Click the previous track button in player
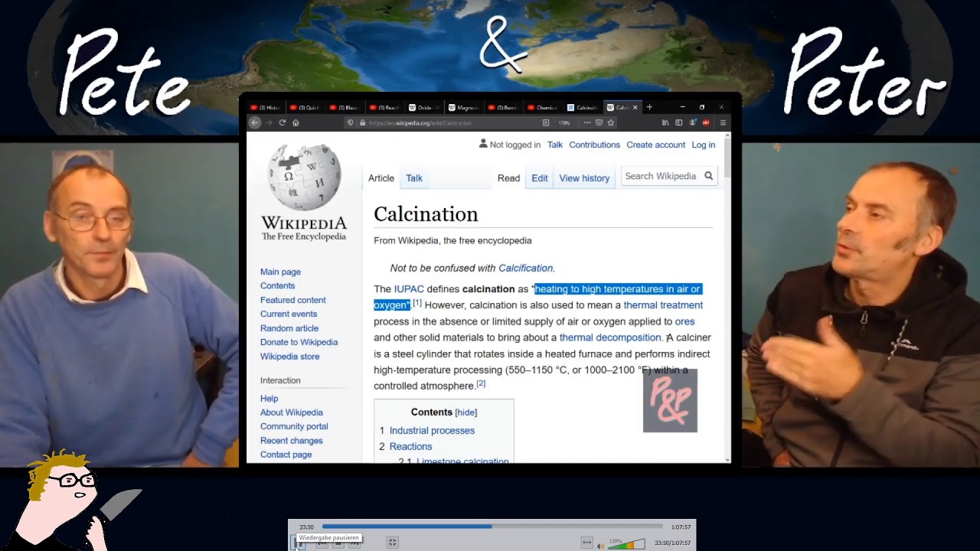Screen dimensions: 980x551 click(322, 543)
